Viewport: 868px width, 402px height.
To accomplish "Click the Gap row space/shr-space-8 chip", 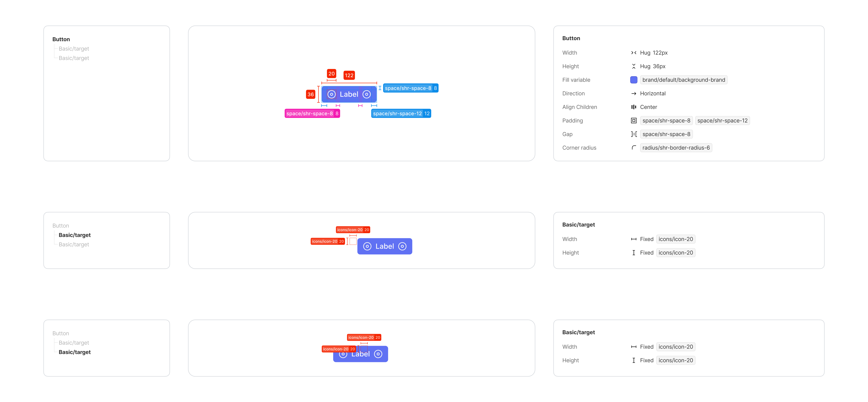I will (x=666, y=134).
